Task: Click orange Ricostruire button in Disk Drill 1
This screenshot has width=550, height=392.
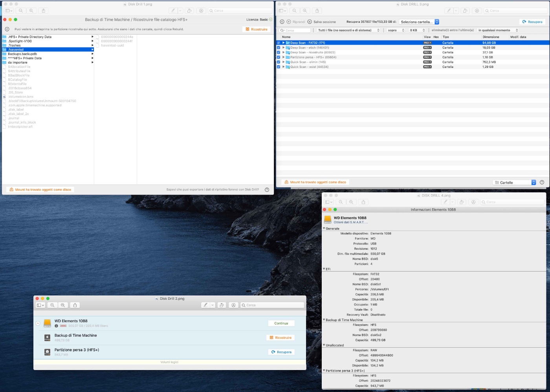Action: [x=256, y=29]
